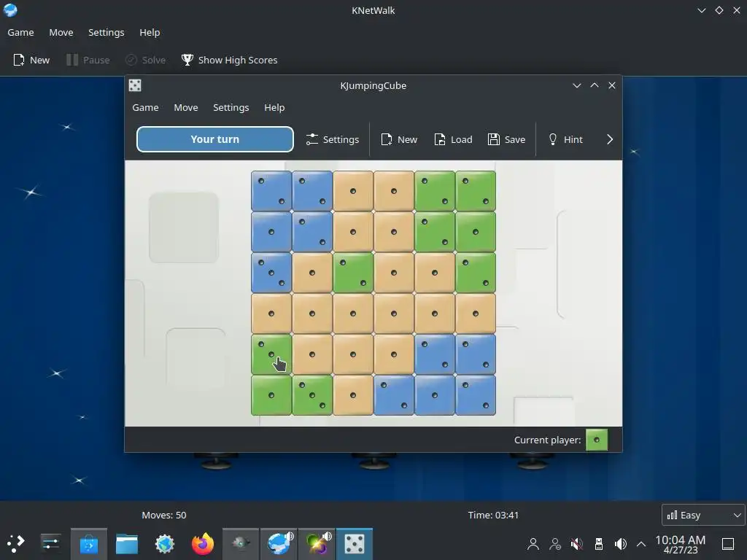Open the Easy difficulty dropdown
The image size is (747, 560).
[x=704, y=515]
